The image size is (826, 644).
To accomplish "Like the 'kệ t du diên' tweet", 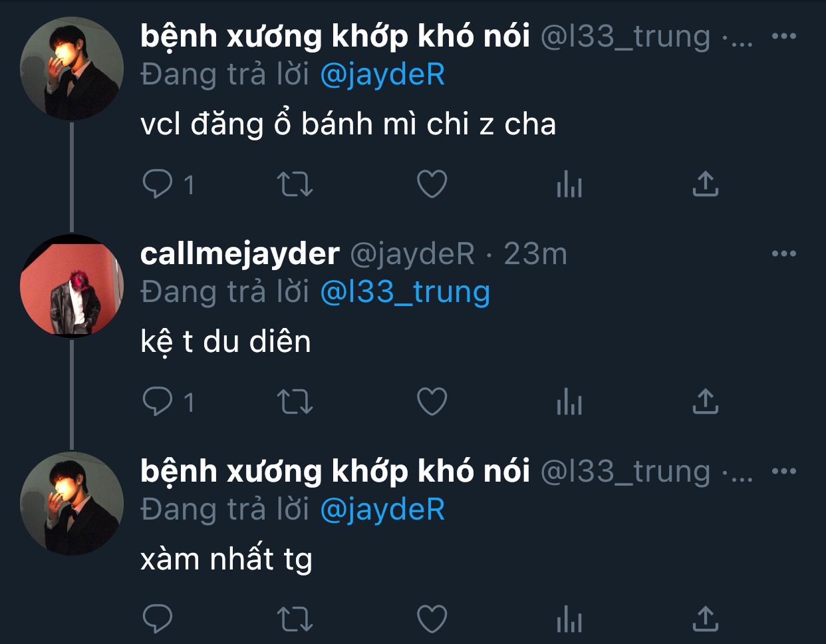I will [x=432, y=401].
